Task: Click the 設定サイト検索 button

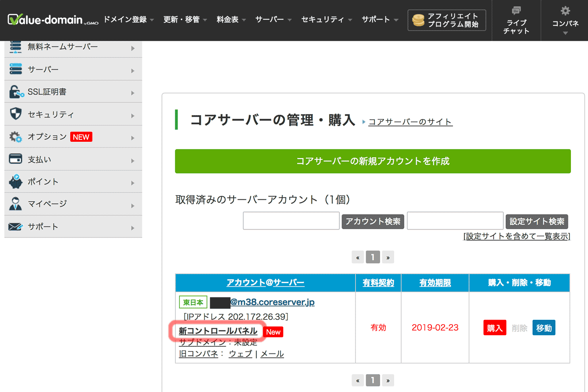Action: coord(537,222)
